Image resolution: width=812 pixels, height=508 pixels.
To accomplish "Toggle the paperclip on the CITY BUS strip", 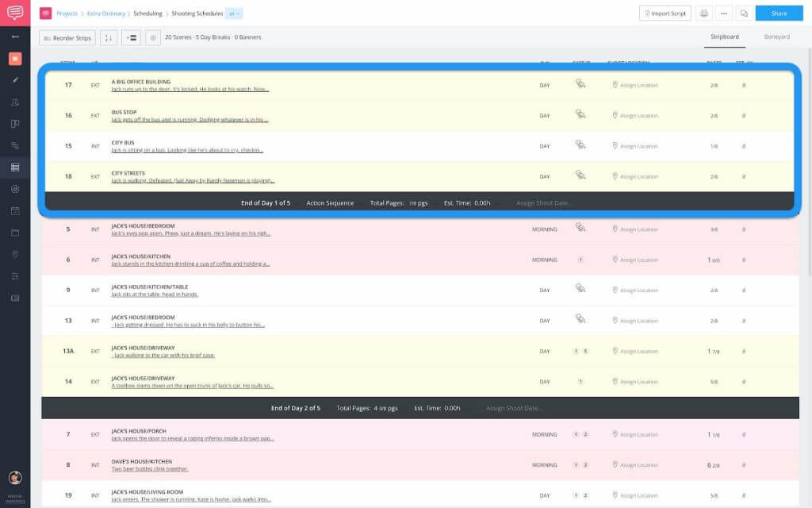I will [x=580, y=145].
